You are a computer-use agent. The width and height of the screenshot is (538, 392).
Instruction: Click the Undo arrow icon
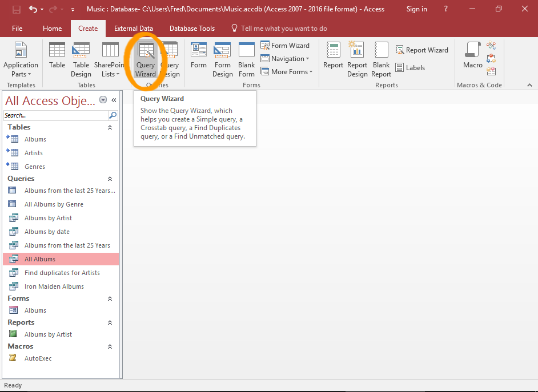33,9
